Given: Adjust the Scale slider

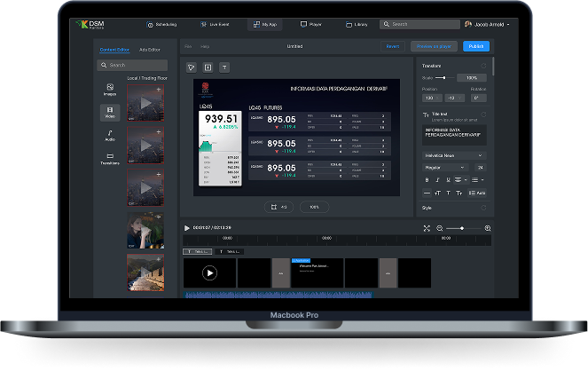Looking at the screenshot, I should 444,78.
